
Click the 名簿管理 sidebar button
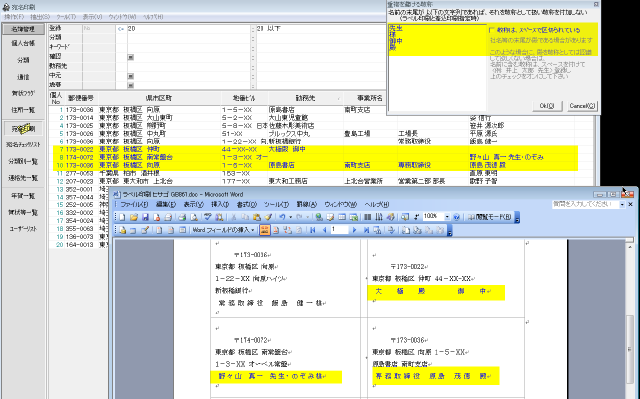click(x=23, y=29)
